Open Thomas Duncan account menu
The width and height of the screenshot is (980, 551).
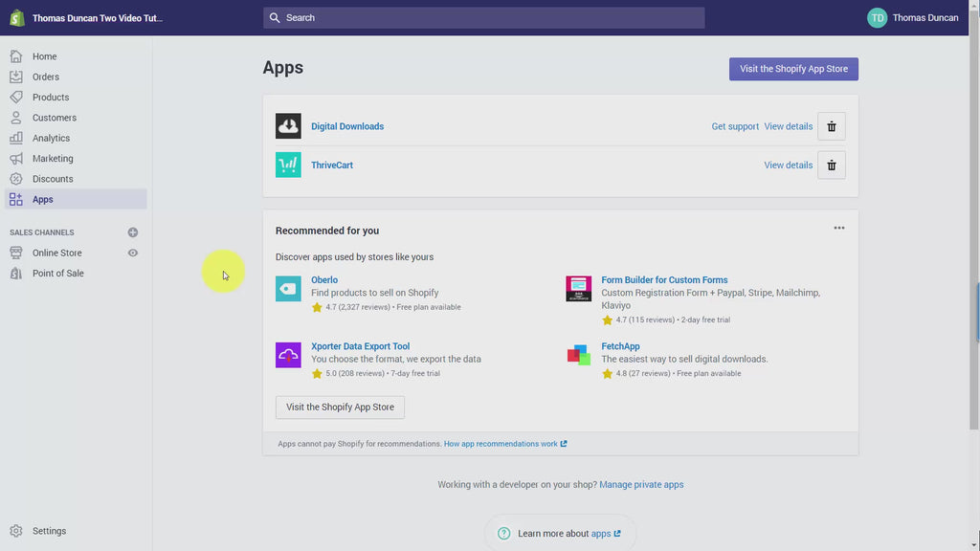pyautogui.click(x=912, y=17)
